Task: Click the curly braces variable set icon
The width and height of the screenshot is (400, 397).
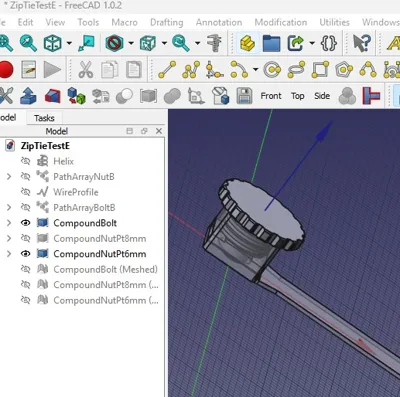Action: [x=329, y=43]
